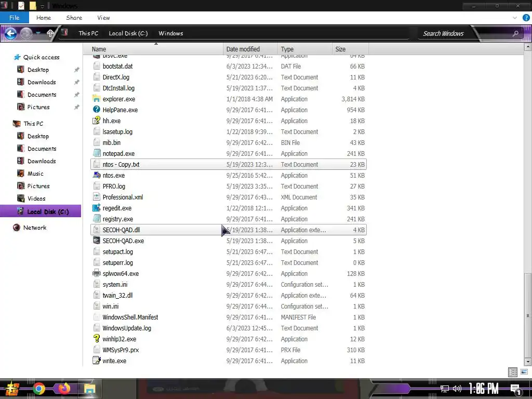The width and height of the screenshot is (532, 399).
Task: Select the PFRO.log file
Action: click(229, 187)
